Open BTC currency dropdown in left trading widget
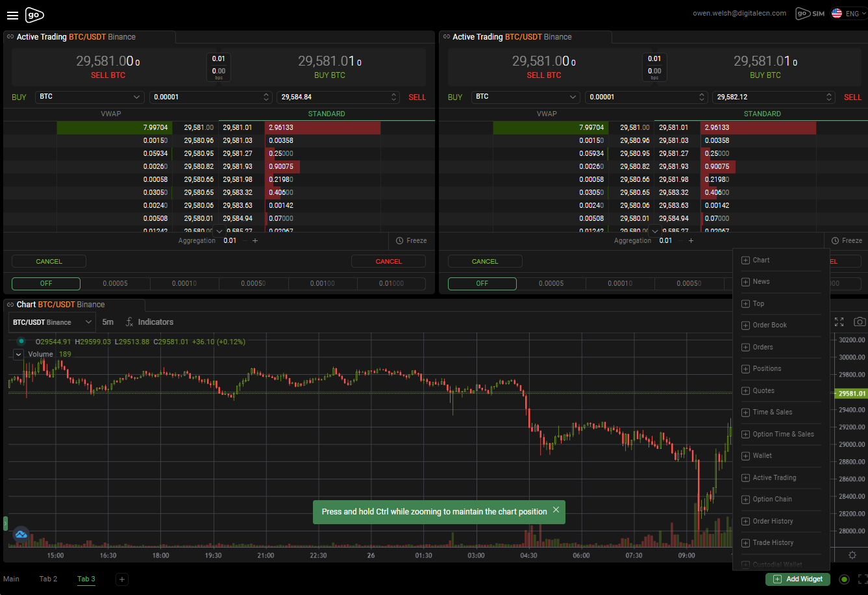Viewport: 868px width, 595px height. pos(90,97)
